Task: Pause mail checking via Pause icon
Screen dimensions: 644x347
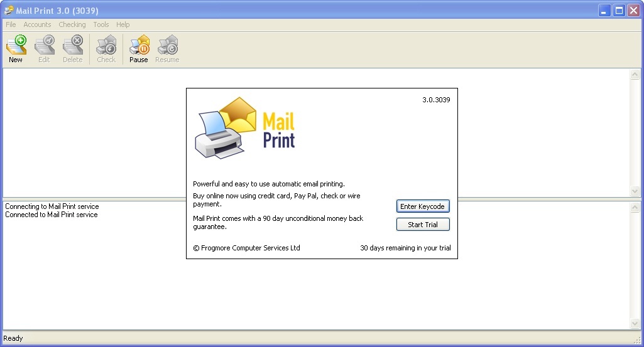Action: [139, 49]
